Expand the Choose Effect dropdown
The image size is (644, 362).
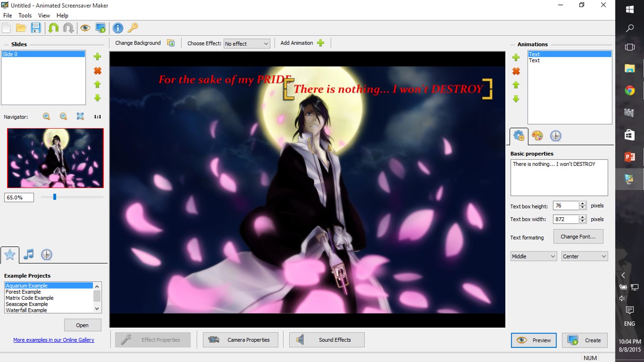pyautogui.click(x=247, y=44)
